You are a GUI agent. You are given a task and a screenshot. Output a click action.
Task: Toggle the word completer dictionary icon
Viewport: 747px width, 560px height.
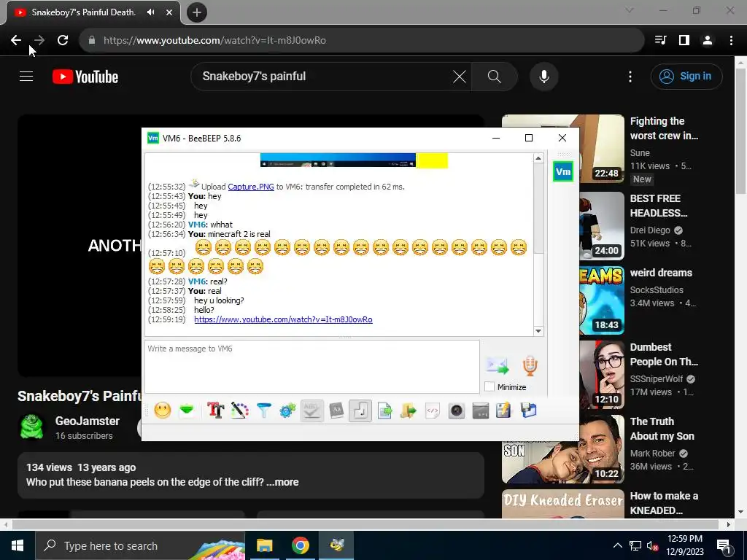(x=336, y=411)
